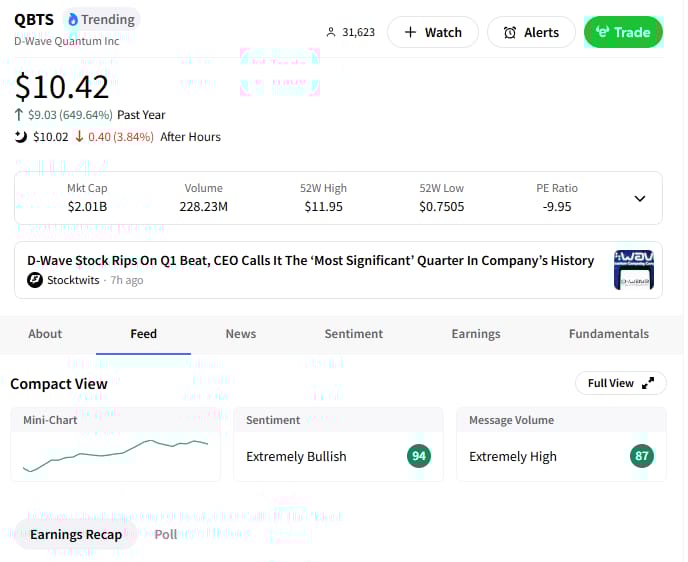Click the moon After Hours icon
The width and height of the screenshot is (688, 562).
tap(21, 137)
